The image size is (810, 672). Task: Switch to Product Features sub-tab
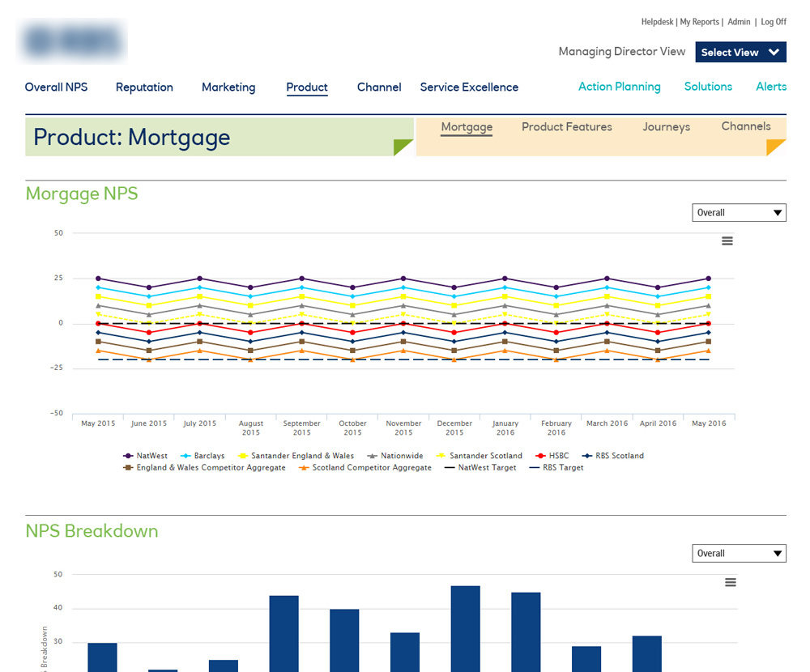567,127
